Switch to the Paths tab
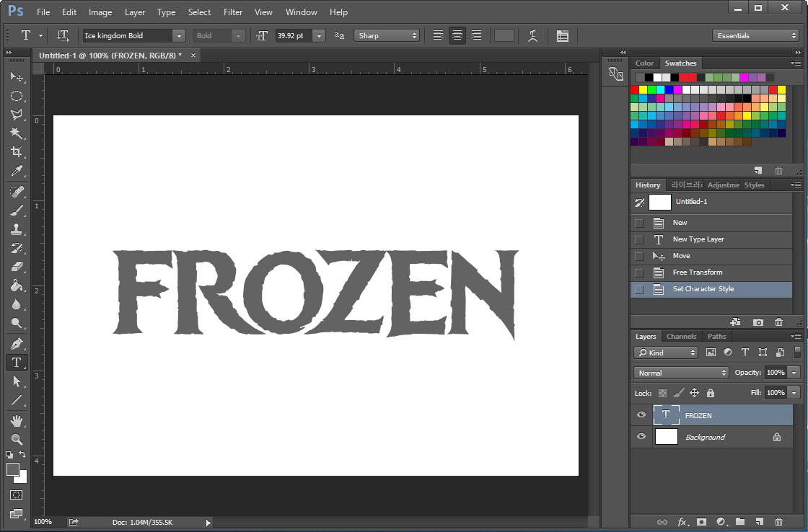 pos(717,337)
